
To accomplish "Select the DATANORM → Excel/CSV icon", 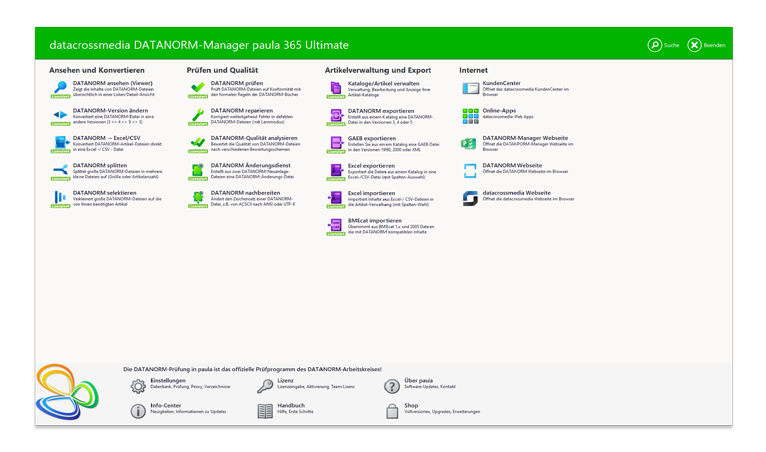I will (x=61, y=143).
